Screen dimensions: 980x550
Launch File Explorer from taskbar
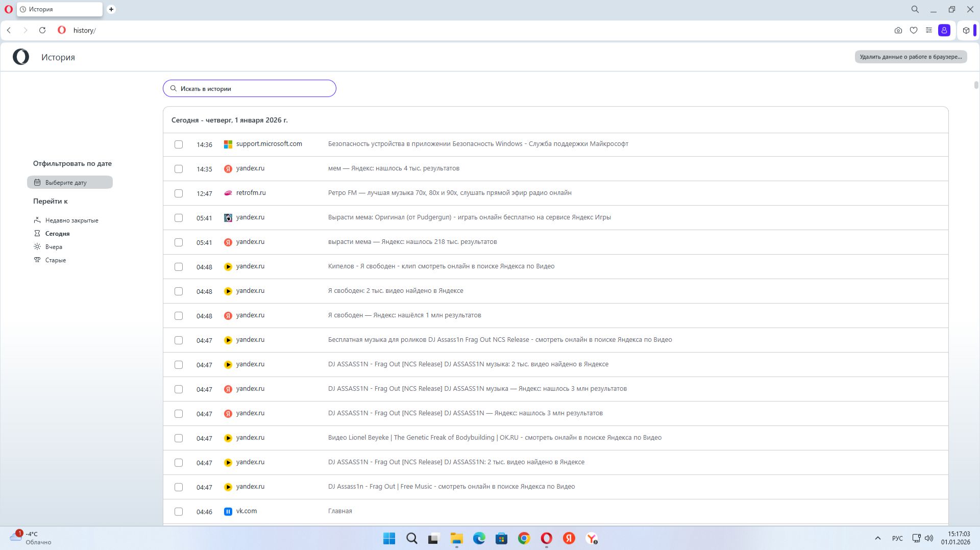click(456, 539)
